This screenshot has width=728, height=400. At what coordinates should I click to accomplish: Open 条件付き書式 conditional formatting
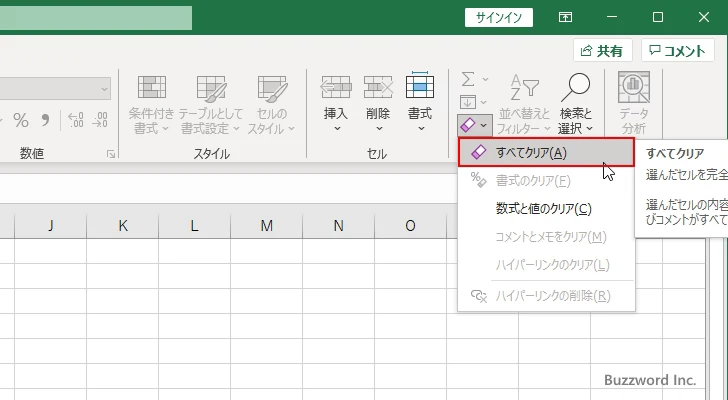click(x=151, y=104)
